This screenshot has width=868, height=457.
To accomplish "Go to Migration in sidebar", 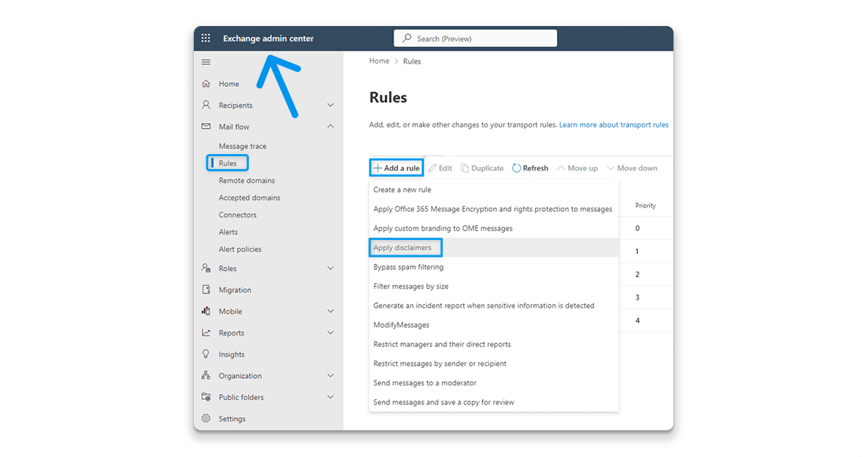I will (x=235, y=290).
